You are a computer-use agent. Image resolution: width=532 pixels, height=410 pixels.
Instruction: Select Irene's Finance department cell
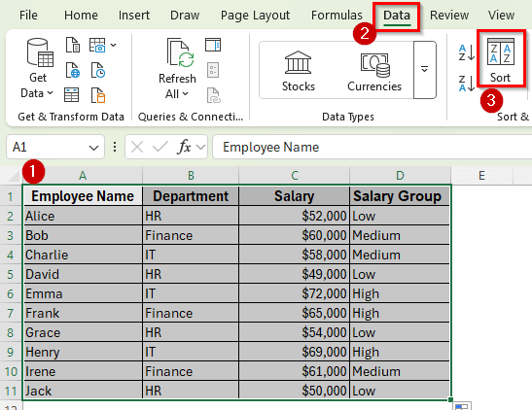tap(191, 371)
